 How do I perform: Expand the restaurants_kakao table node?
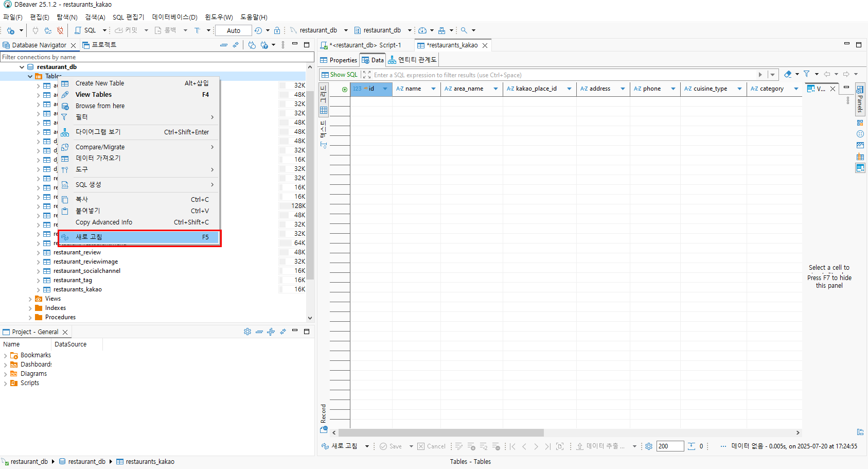38,289
